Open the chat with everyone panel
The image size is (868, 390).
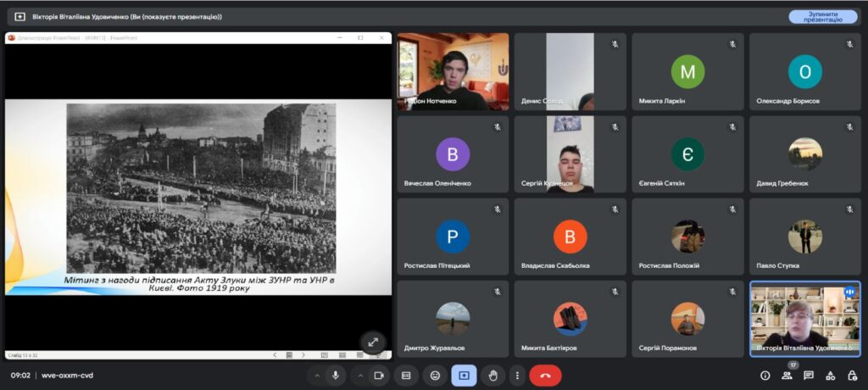click(809, 375)
